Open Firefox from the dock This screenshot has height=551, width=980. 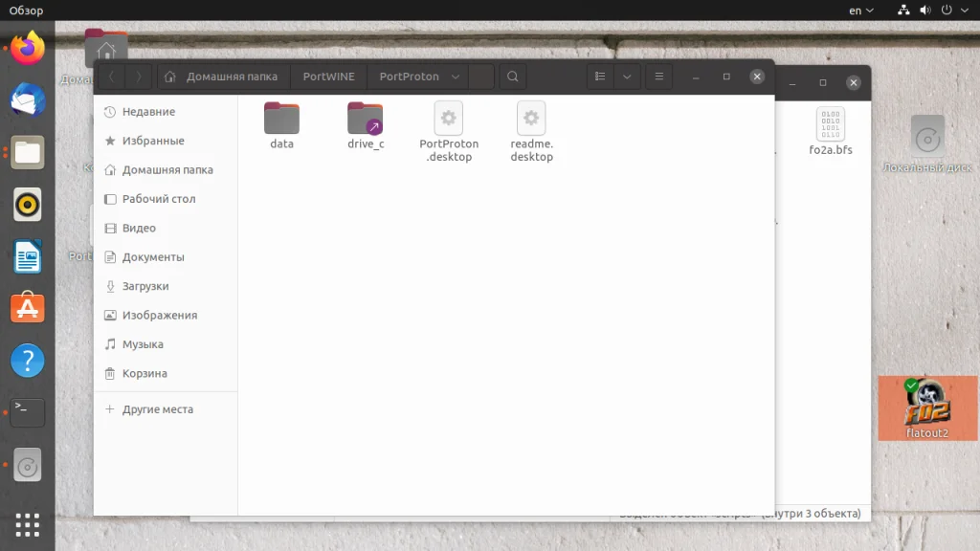(x=26, y=49)
